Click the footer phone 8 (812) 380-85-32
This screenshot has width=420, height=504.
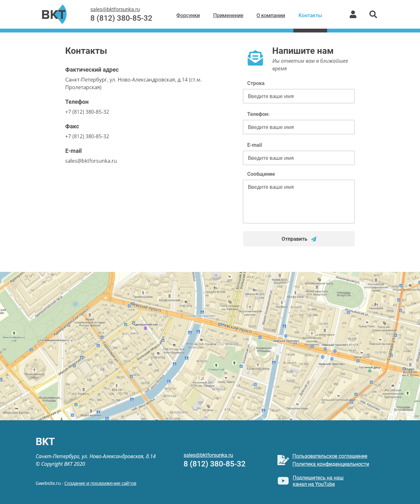(214, 464)
